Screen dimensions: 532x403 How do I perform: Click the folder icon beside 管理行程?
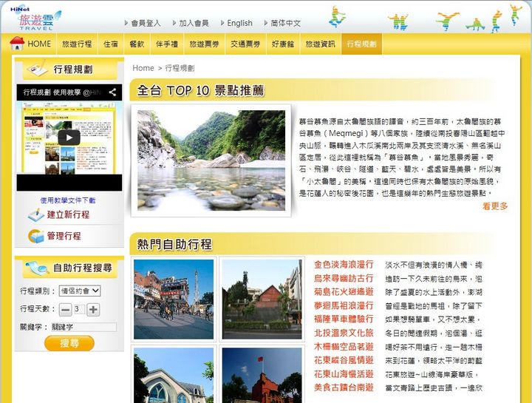pos(36,237)
